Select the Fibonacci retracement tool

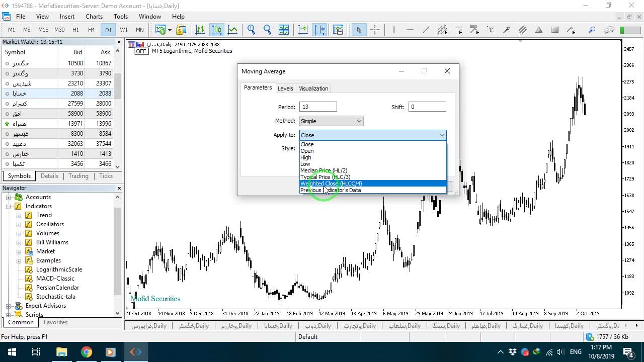(x=458, y=30)
